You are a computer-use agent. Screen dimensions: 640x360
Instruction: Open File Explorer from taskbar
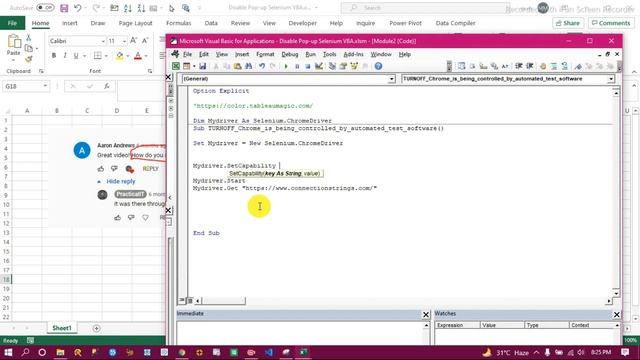coord(60,352)
